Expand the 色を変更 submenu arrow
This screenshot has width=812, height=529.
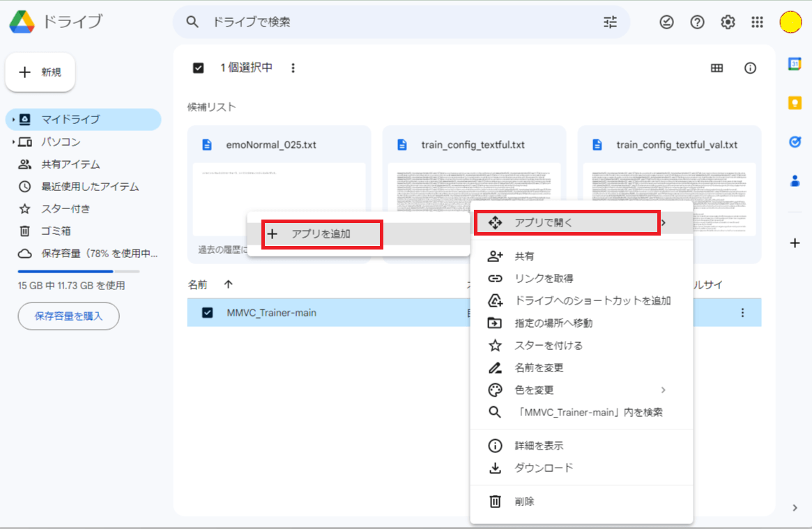pos(663,390)
